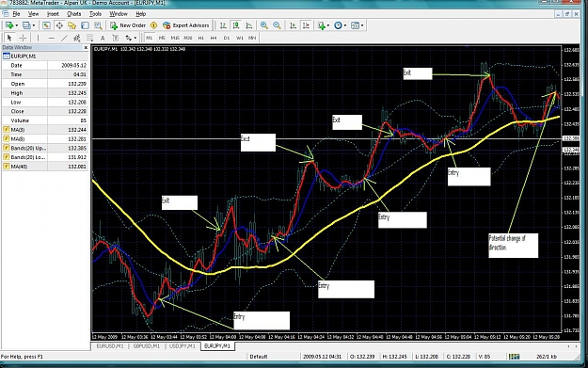Zoom out the chart

pyautogui.click(x=277, y=25)
